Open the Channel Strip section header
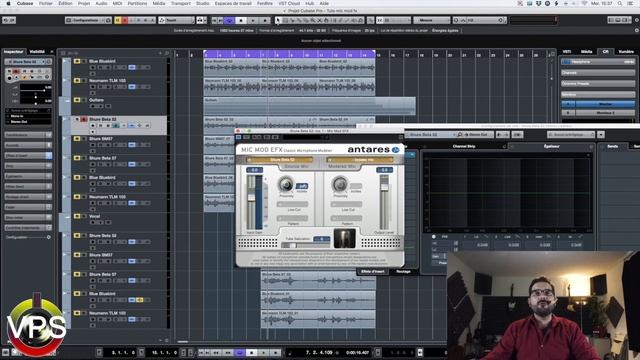 point(464,146)
